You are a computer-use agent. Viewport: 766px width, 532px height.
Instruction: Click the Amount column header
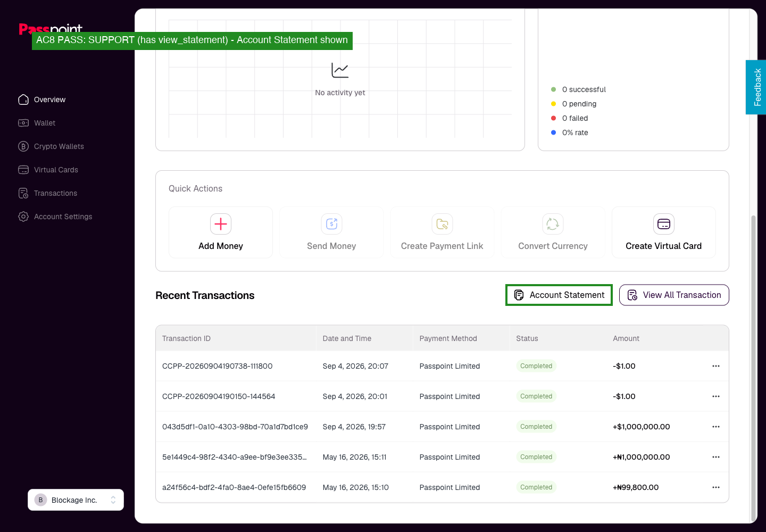coord(626,338)
